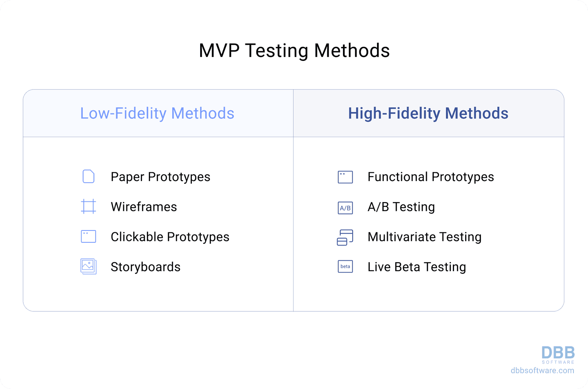Click the Live Beta Testing label
The image size is (588, 389).
click(x=416, y=267)
